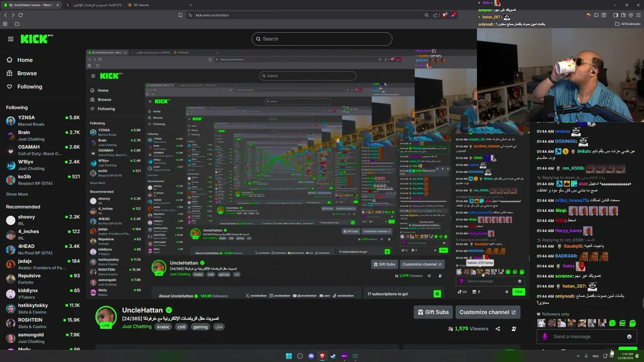Open the All Bookmarks folder

pos(627,24)
